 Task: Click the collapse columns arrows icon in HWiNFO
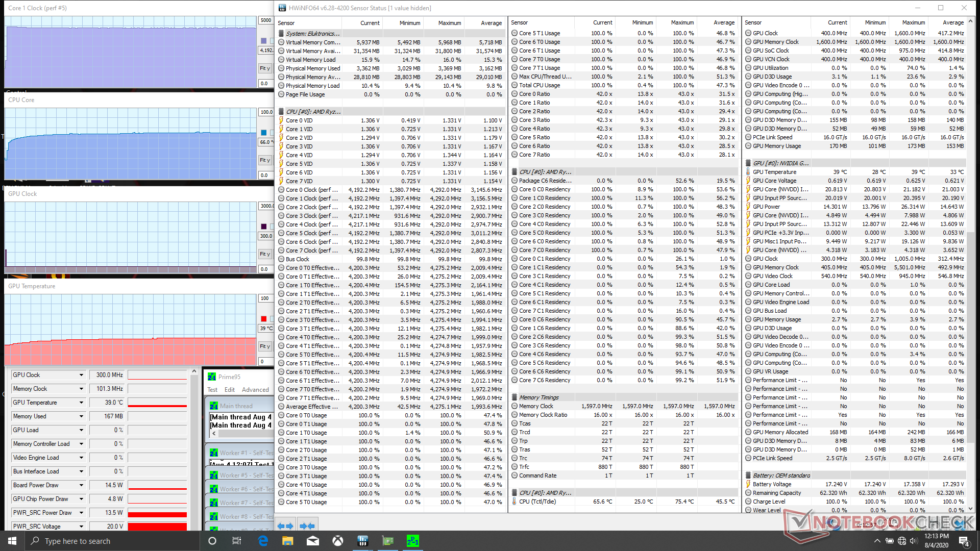pyautogui.click(x=307, y=525)
